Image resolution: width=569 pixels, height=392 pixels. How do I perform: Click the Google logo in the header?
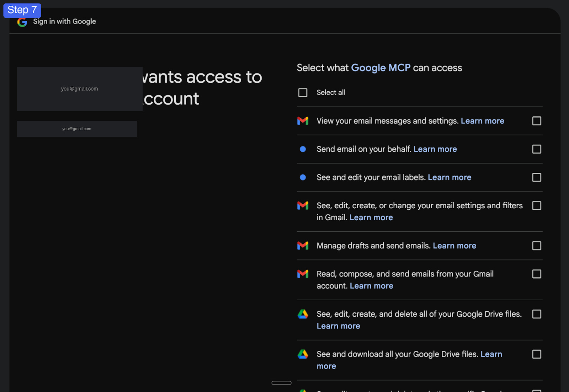click(x=22, y=22)
